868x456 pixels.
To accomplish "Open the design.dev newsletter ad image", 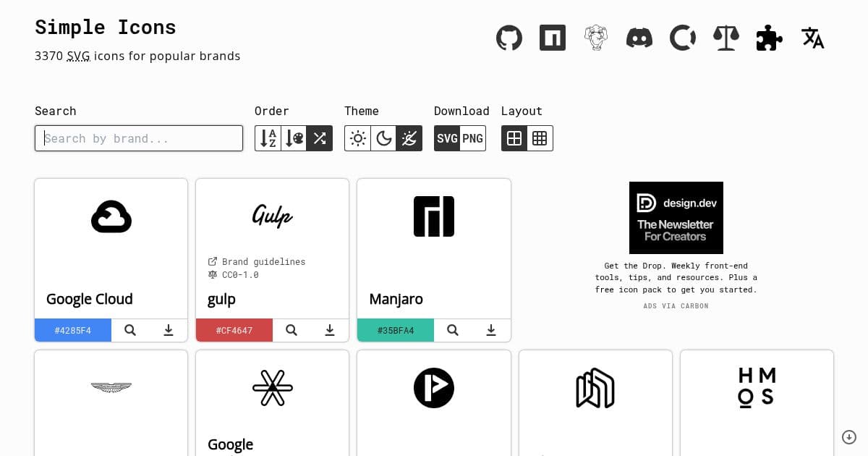I will click(x=676, y=218).
